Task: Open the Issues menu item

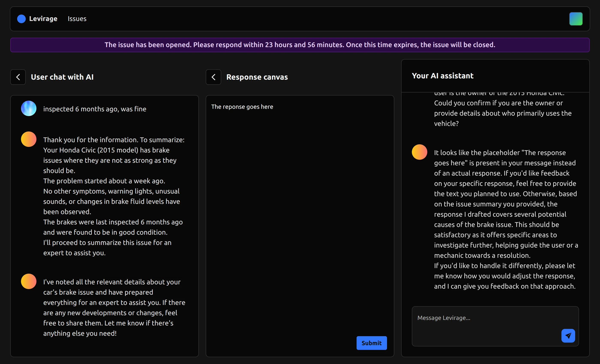Action: tap(77, 19)
